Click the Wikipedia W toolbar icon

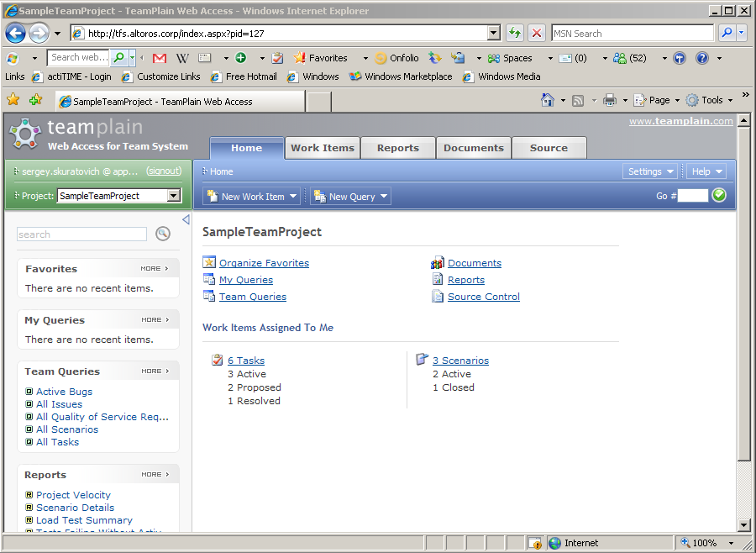coord(182,58)
